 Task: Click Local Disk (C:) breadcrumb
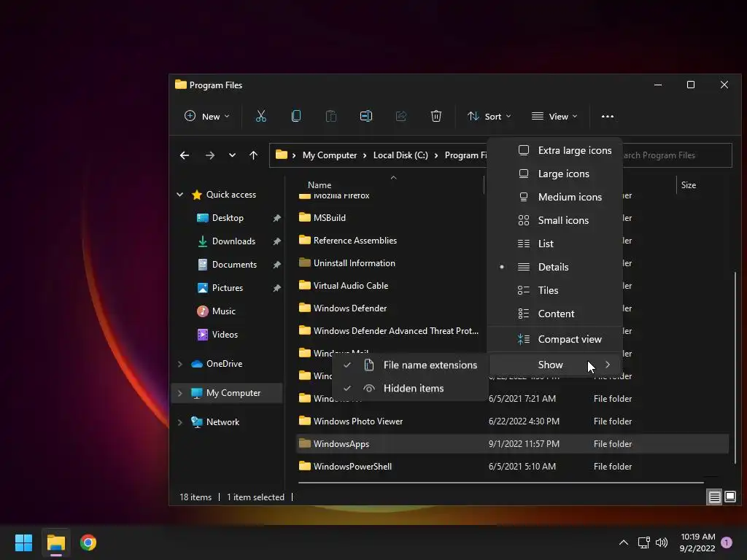pos(400,155)
